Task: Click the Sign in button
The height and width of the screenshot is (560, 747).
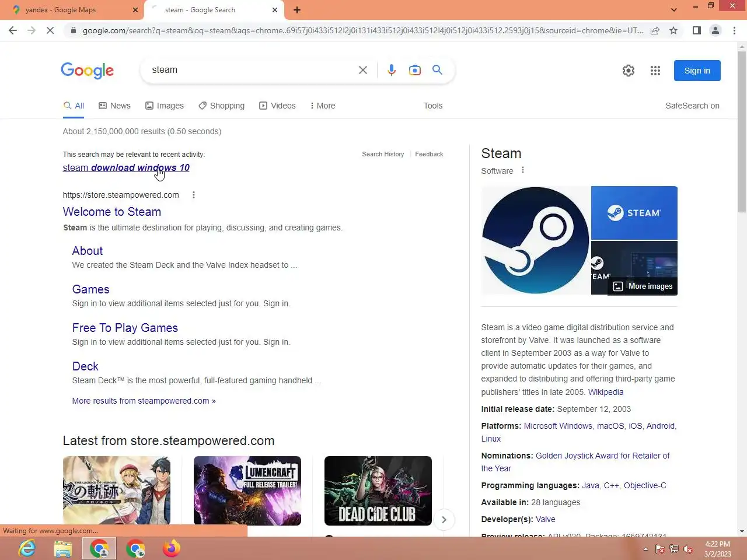Action: pyautogui.click(x=697, y=71)
